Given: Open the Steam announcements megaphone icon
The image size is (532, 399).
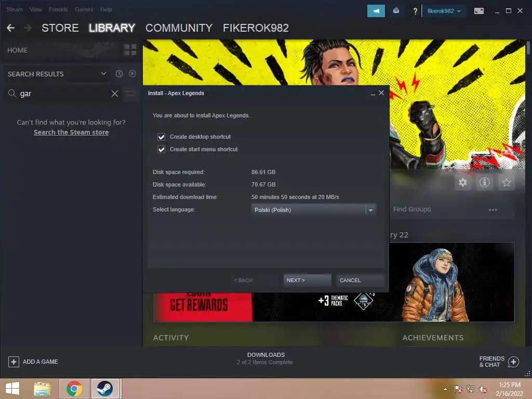Looking at the screenshot, I should [x=376, y=11].
